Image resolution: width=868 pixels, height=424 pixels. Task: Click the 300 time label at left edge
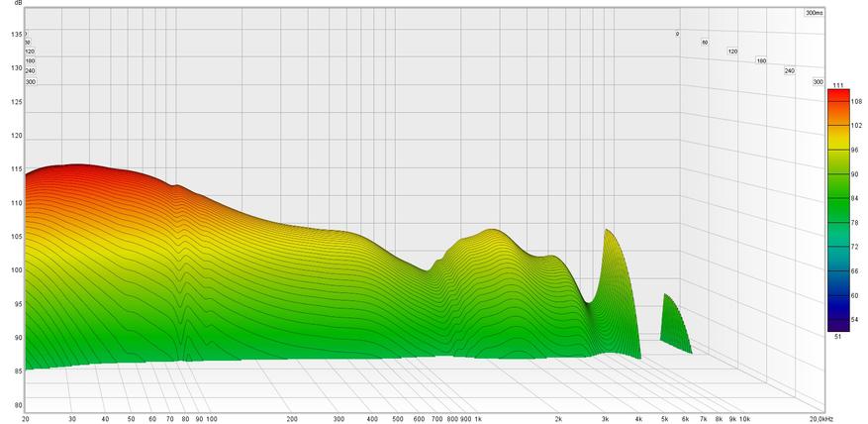click(31, 81)
